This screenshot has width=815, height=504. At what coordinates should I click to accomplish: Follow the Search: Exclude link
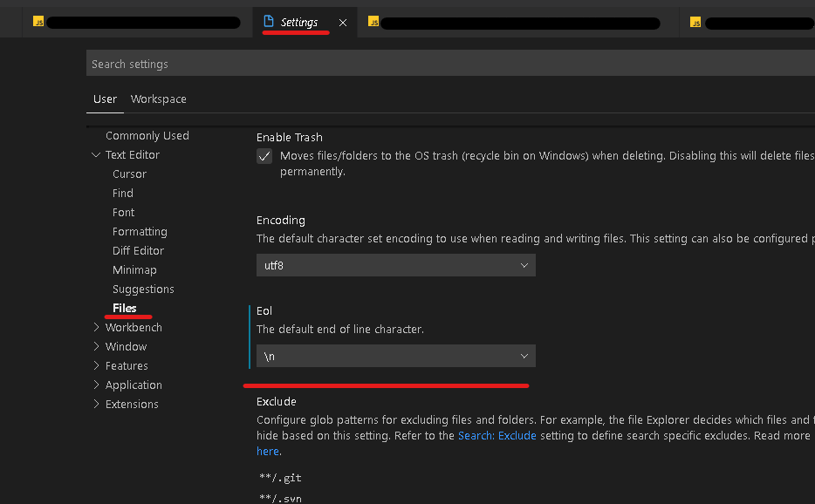pos(497,435)
